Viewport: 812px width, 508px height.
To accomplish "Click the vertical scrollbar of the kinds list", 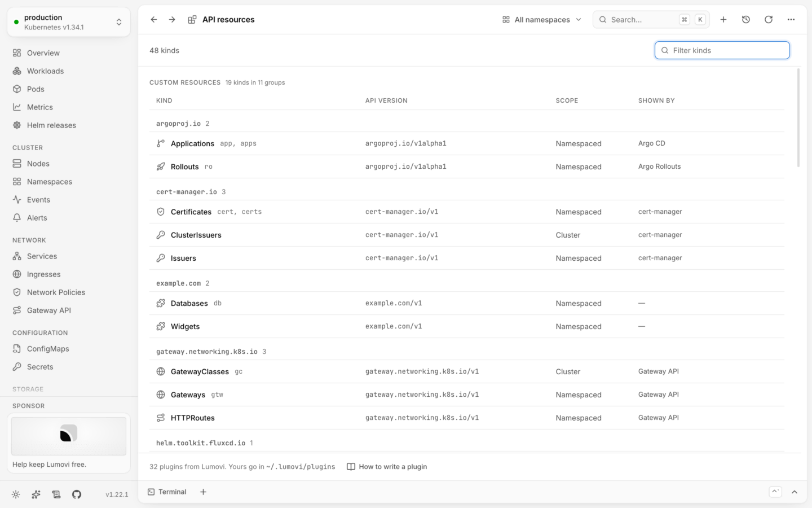I will click(x=798, y=118).
